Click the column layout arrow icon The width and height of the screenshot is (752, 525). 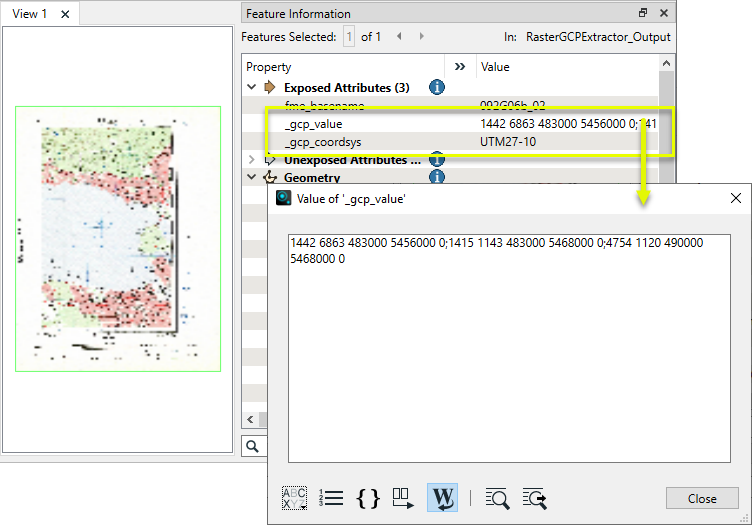(403, 497)
